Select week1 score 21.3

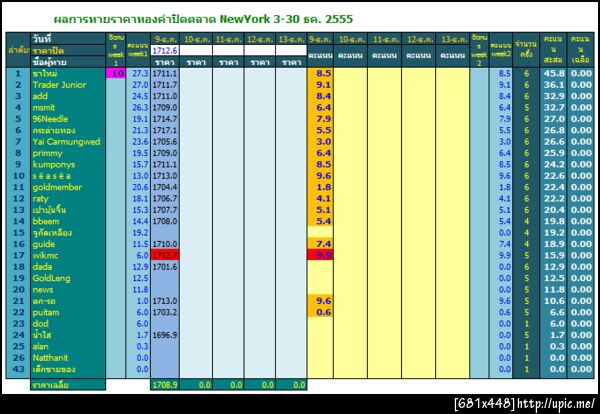[138, 130]
